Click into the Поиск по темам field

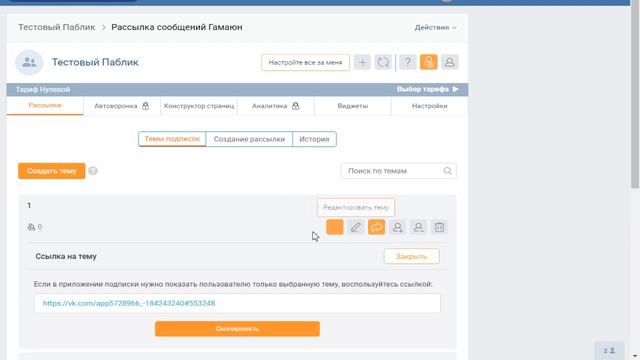[399, 171]
